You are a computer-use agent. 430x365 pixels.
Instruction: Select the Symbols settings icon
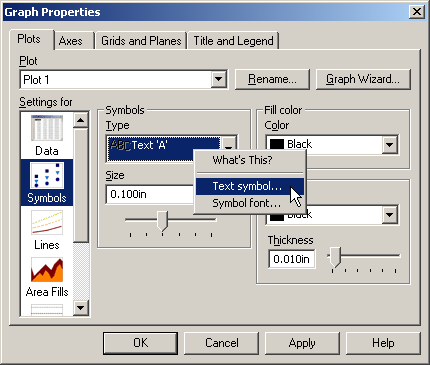click(x=47, y=182)
